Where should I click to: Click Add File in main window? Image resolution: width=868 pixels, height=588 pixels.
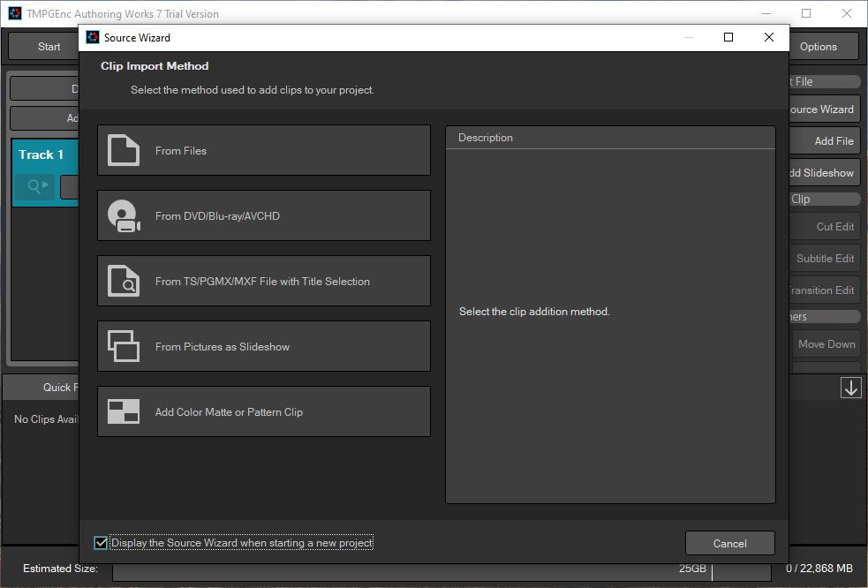click(x=824, y=140)
